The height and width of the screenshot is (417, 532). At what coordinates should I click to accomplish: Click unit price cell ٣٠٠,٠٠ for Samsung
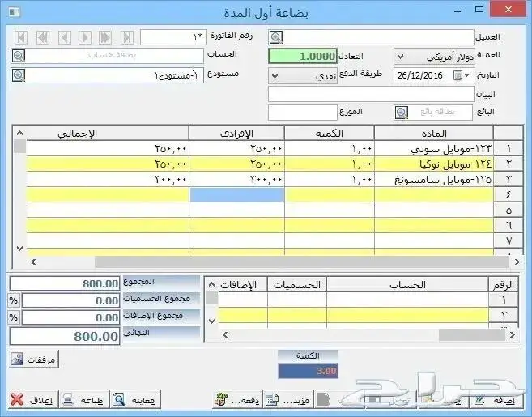[236, 179]
